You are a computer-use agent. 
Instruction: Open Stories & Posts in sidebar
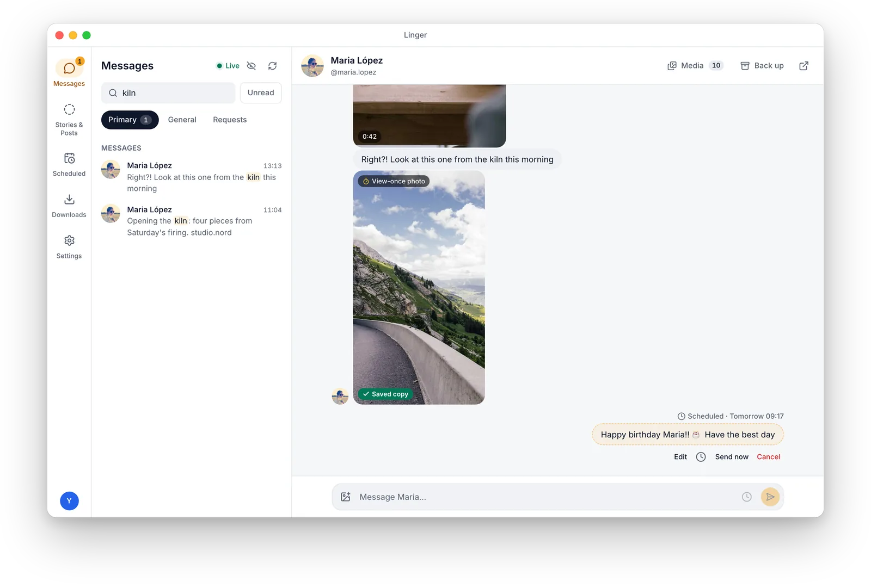[69, 120]
